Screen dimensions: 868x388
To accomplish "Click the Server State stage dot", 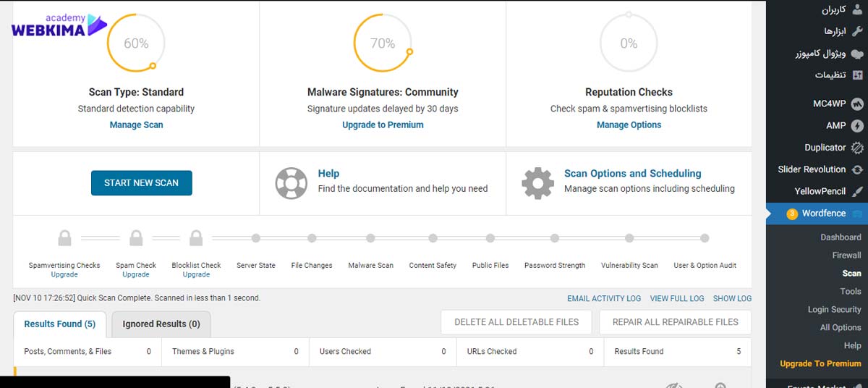I will pos(255,238).
